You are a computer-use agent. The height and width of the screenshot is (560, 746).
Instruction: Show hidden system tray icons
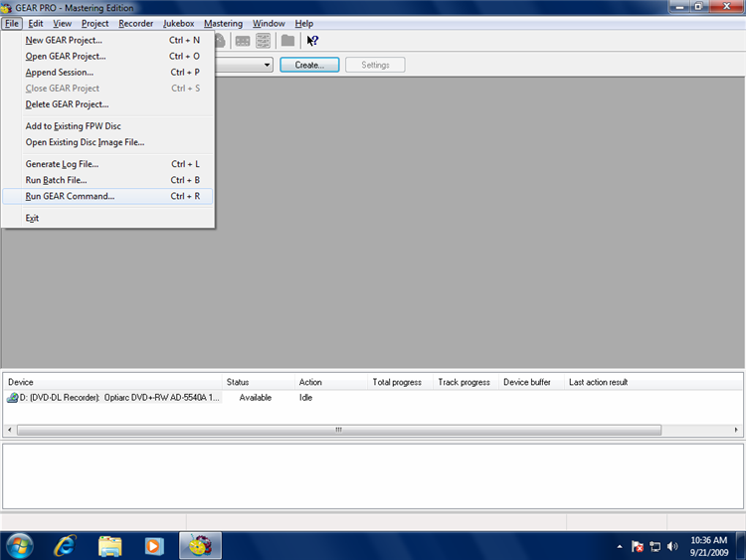click(620, 546)
